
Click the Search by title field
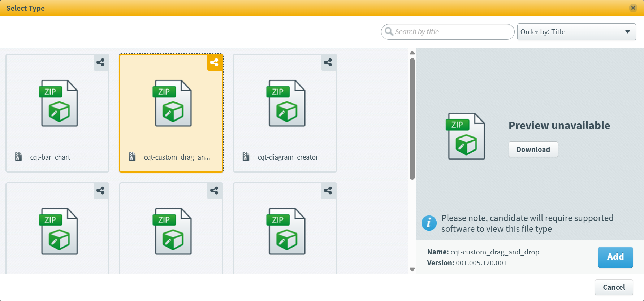click(451, 32)
